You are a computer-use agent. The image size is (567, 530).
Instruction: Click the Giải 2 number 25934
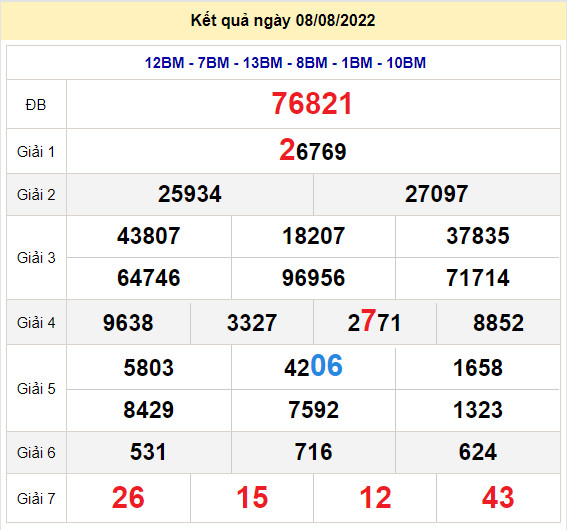(190, 194)
